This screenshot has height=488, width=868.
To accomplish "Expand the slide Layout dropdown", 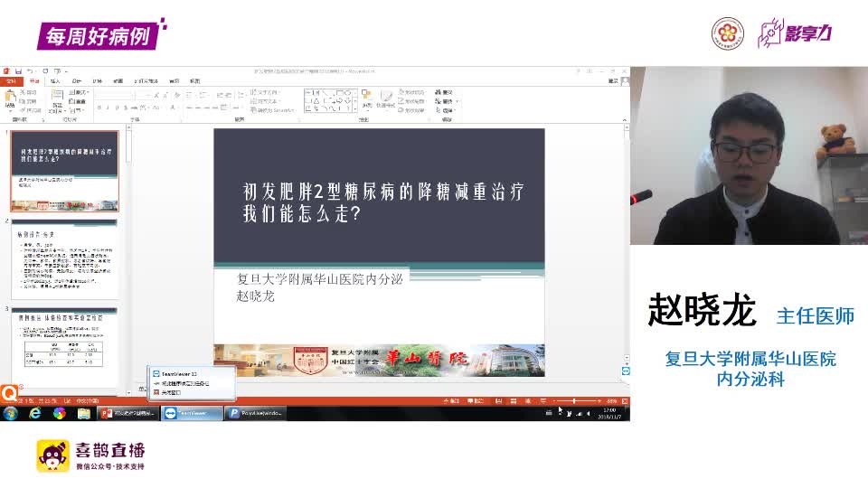I will click(x=80, y=92).
